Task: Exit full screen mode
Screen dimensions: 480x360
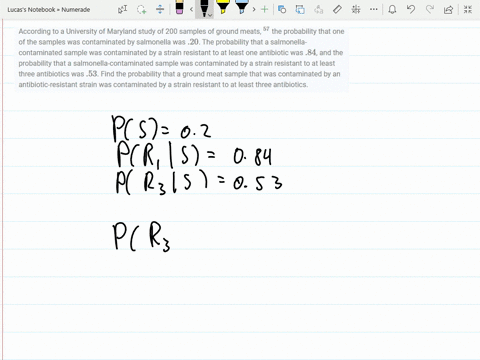Action: [x=468, y=9]
